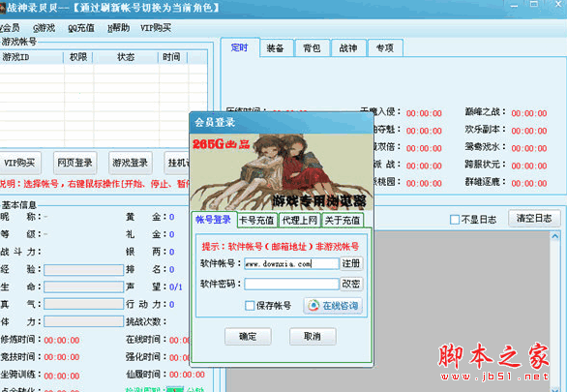Click the 游戏ID column header
Viewport: 567px width, 392px height.
pos(32,57)
